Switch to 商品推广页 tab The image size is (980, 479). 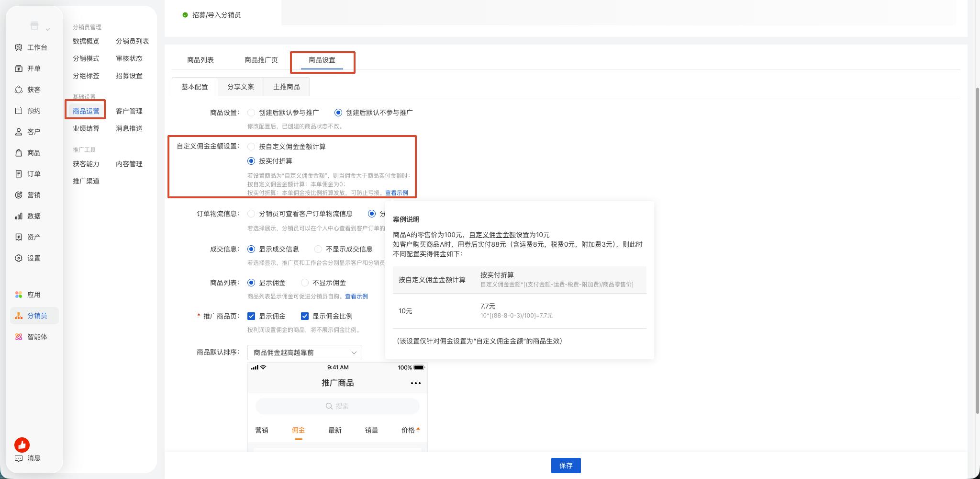click(x=261, y=60)
